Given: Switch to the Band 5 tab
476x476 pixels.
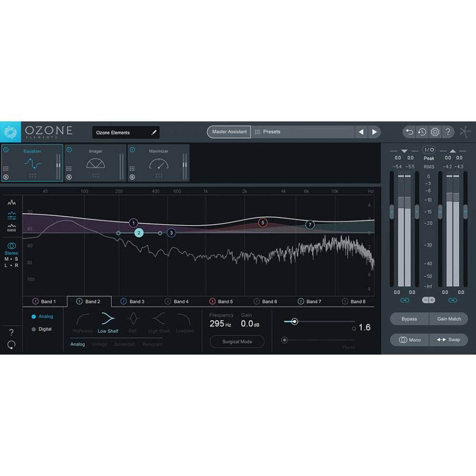Looking at the screenshot, I should (222, 301).
